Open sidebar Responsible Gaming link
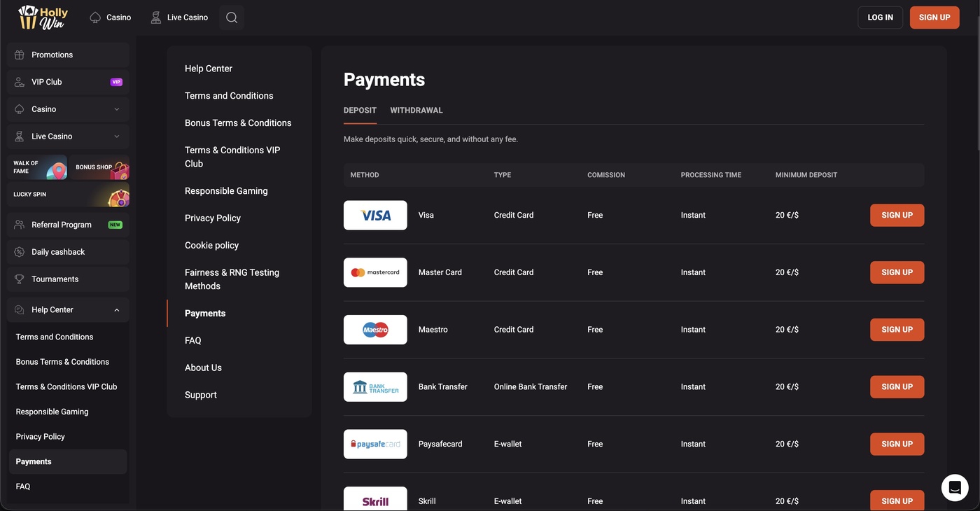 52,412
